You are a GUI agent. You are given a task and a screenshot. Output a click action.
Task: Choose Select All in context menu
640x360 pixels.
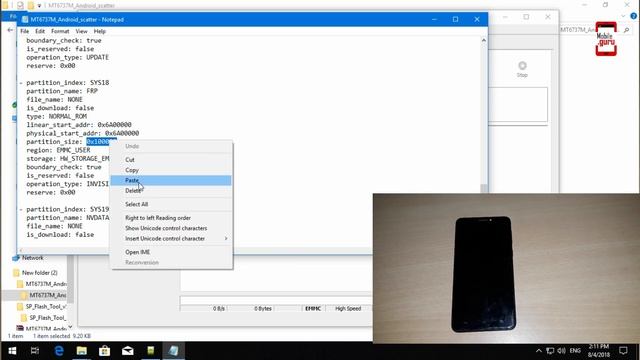point(171,204)
